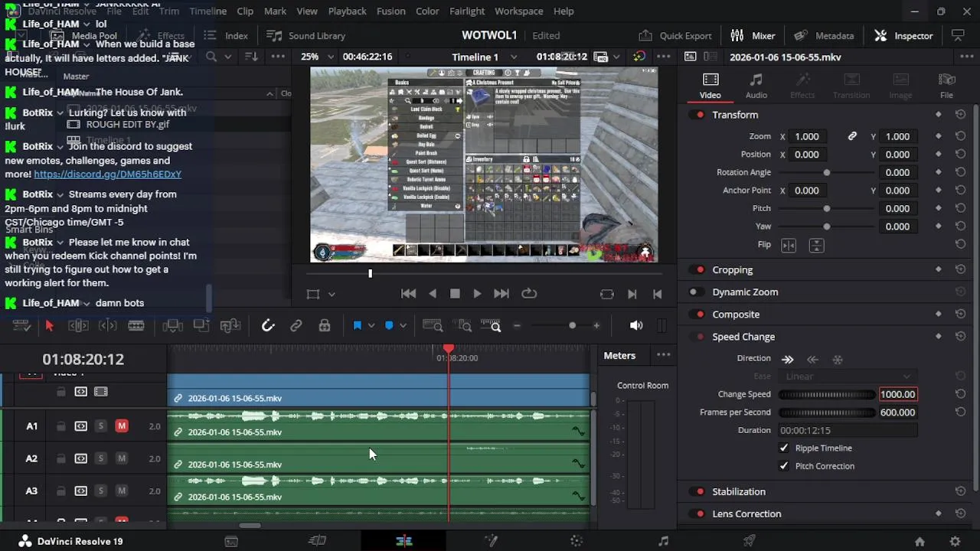Screen dimensions: 980x551
Task: Uncheck the Pitch Correction checkbox
Action: [x=783, y=466]
